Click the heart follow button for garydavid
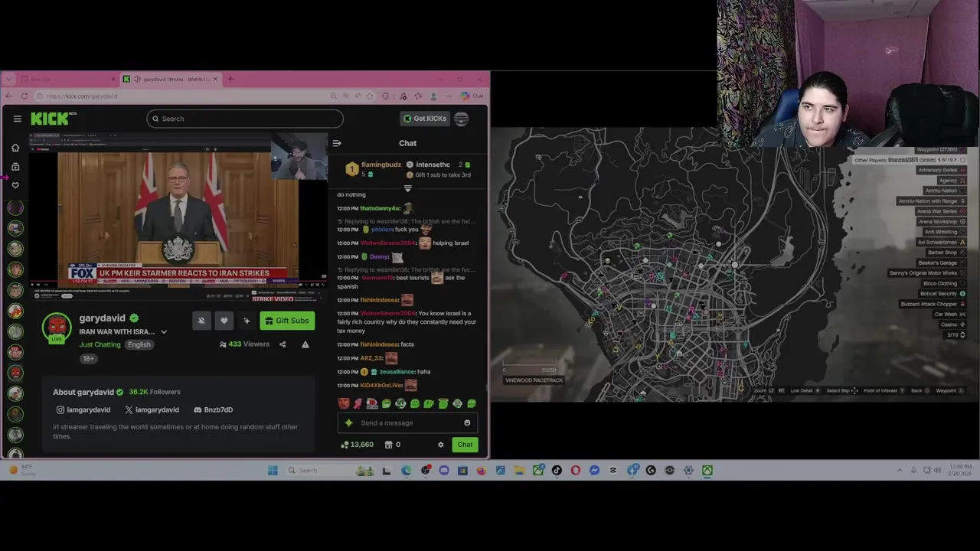980x551 pixels. click(224, 321)
